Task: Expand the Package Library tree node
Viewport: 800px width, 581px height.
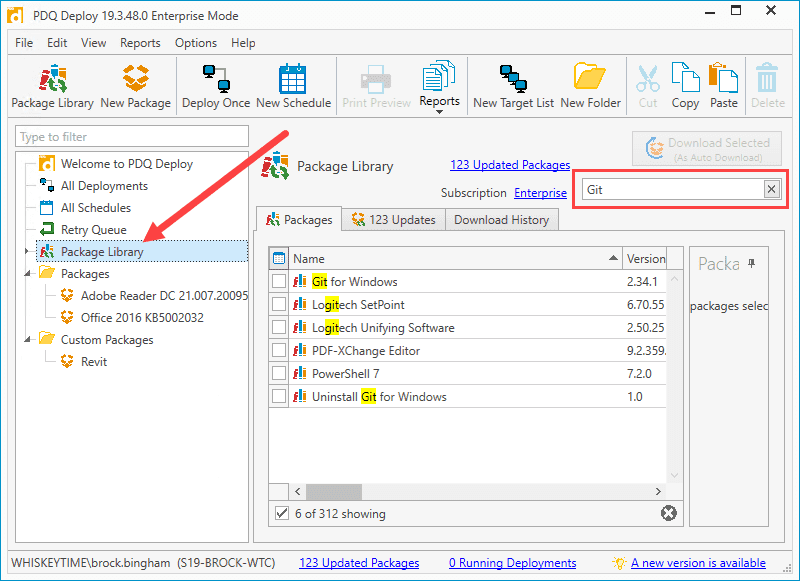Action: (x=27, y=251)
